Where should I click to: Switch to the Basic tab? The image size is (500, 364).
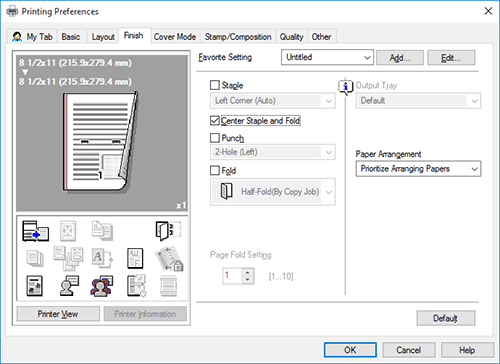71,37
